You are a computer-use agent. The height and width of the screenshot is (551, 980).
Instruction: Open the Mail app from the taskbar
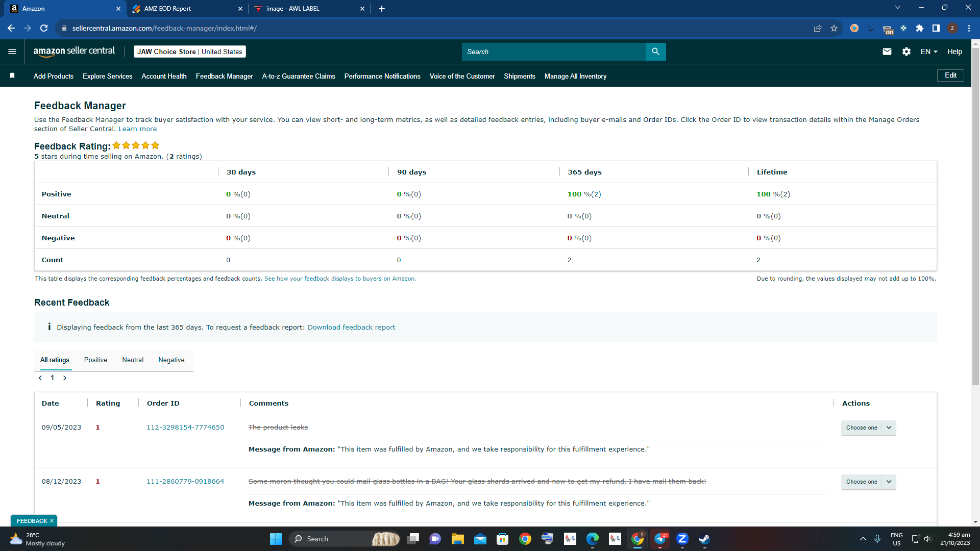click(x=480, y=539)
